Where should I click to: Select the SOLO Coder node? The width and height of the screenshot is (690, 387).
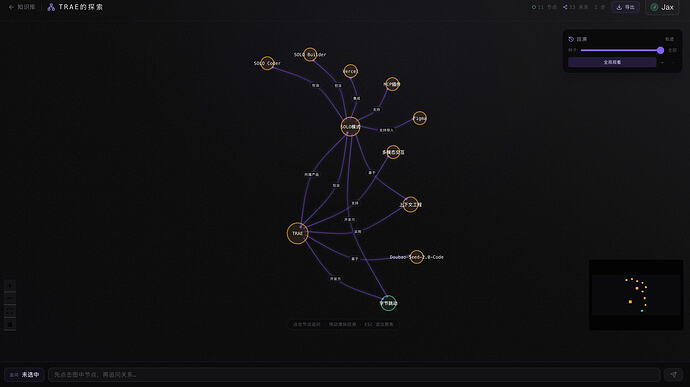pyautogui.click(x=267, y=63)
